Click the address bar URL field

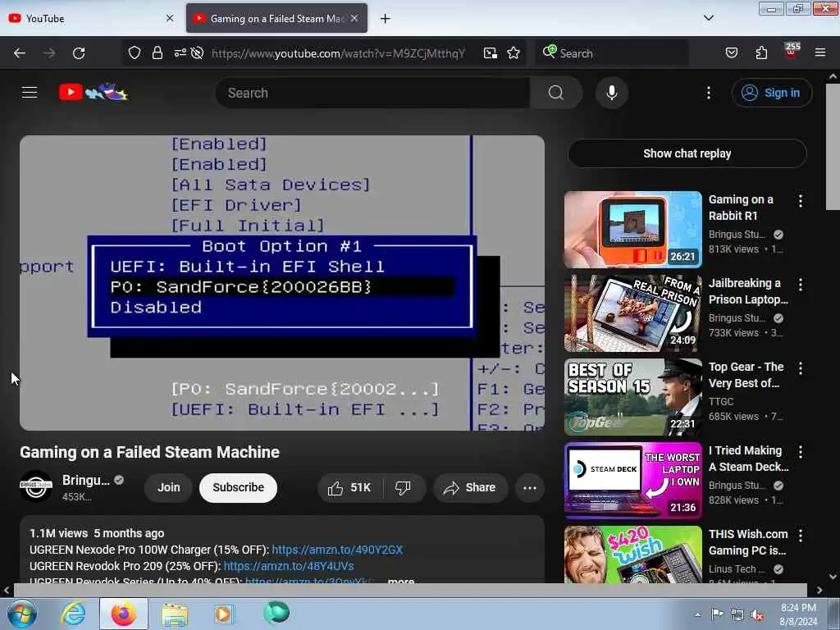(339, 53)
